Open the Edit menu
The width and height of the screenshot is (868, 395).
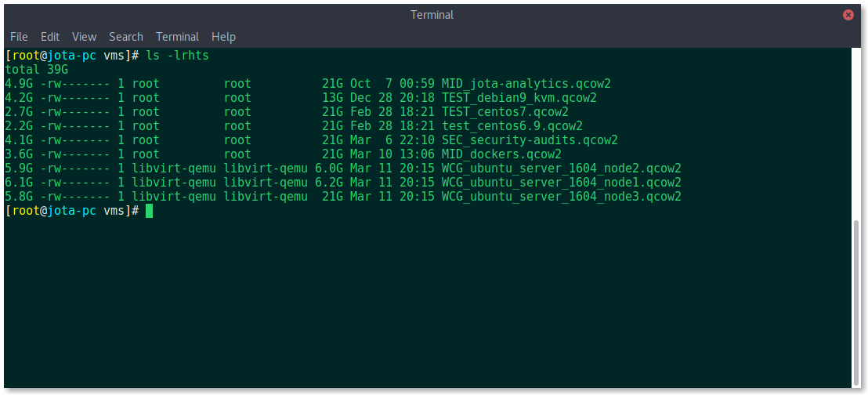click(50, 37)
